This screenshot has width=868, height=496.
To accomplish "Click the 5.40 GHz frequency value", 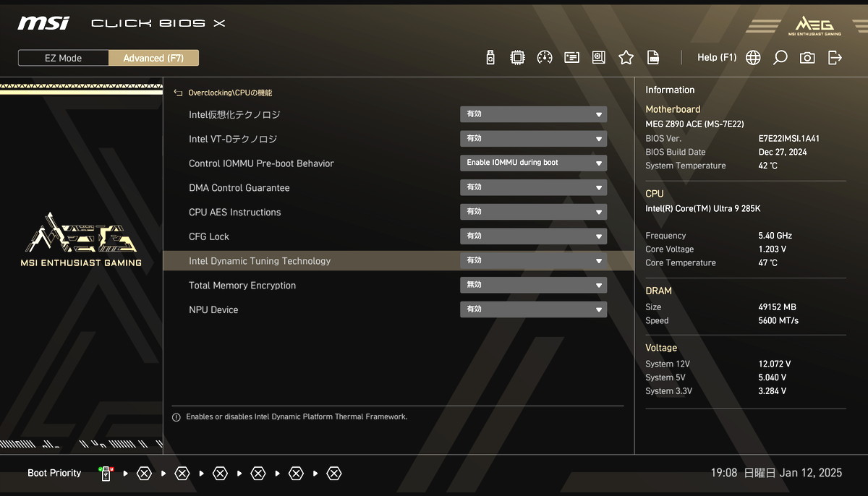I will pyautogui.click(x=775, y=236).
